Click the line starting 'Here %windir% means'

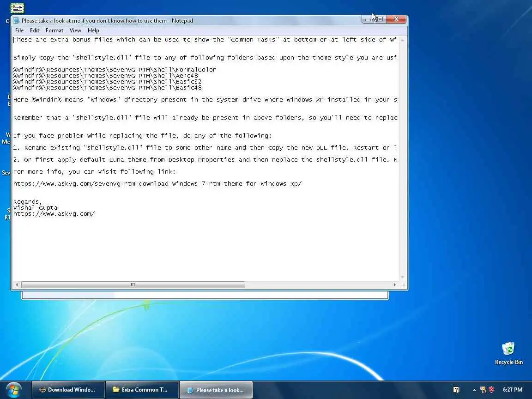coord(205,100)
